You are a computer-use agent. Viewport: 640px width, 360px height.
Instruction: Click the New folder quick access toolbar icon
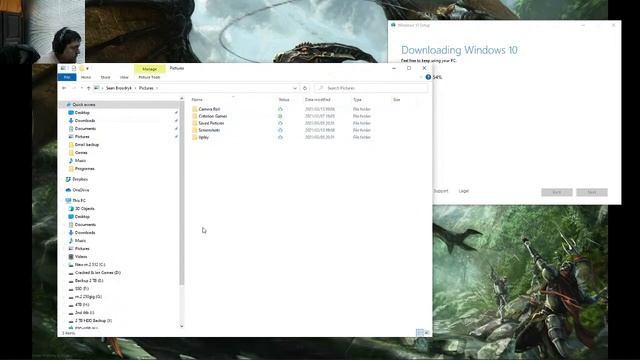(82, 68)
